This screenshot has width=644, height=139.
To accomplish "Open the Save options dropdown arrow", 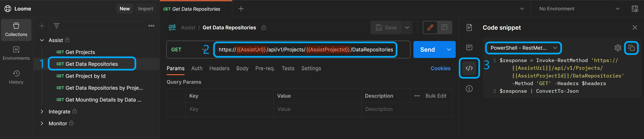I will pos(407,28).
